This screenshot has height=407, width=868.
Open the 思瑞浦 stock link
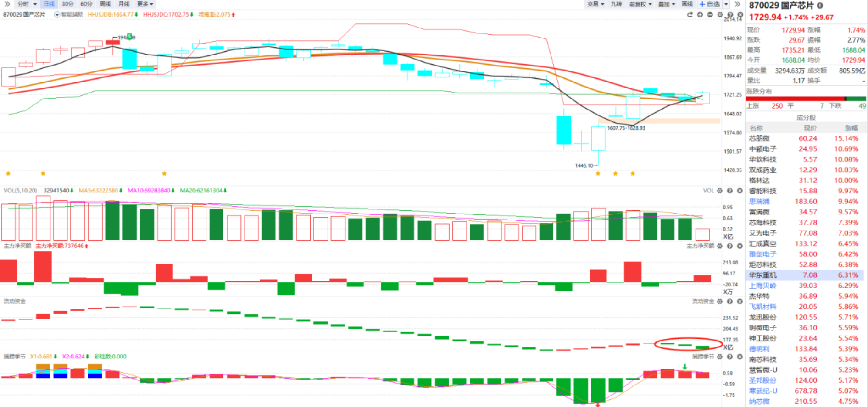pyautogui.click(x=759, y=202)
